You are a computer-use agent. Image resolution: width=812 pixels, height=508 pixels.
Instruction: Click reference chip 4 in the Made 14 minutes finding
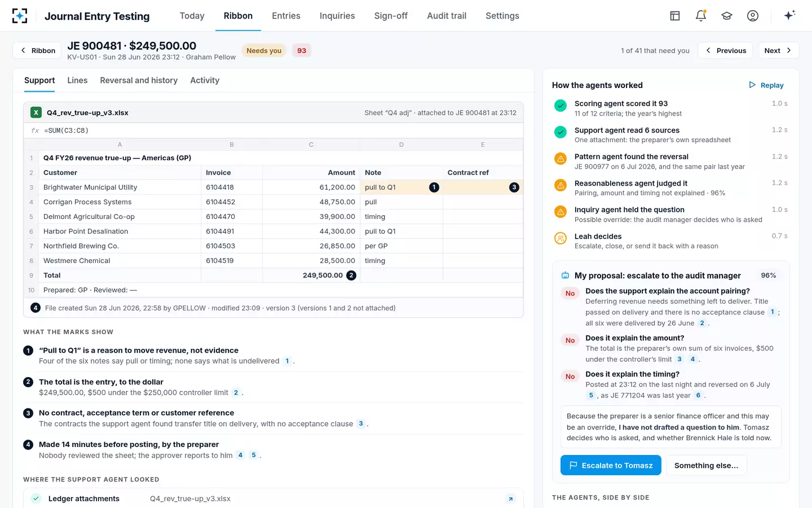240,456
